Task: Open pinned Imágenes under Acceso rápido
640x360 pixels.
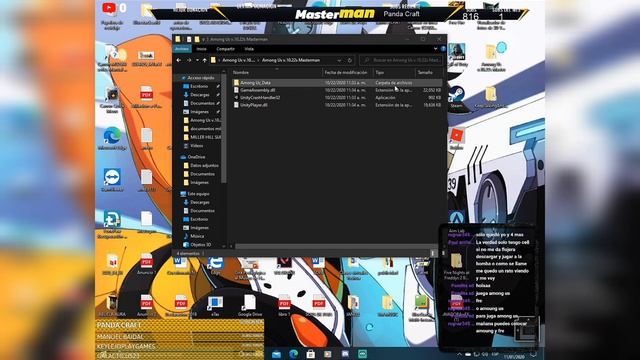Action: [x=199, y=112]
